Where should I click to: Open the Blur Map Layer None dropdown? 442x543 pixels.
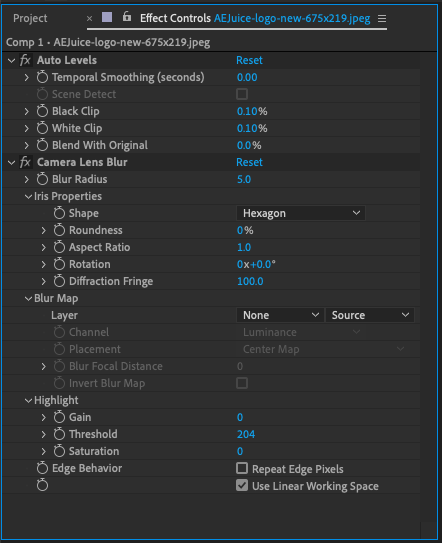pos(280,315)
